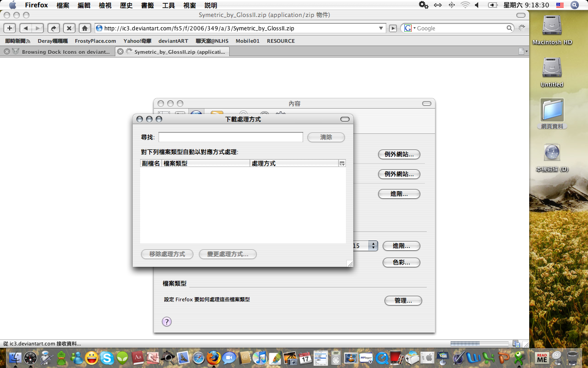Launch VLC traffic cone icon in Dock
Viewport: 588px width, 368px height.
[x=351, y=358]
